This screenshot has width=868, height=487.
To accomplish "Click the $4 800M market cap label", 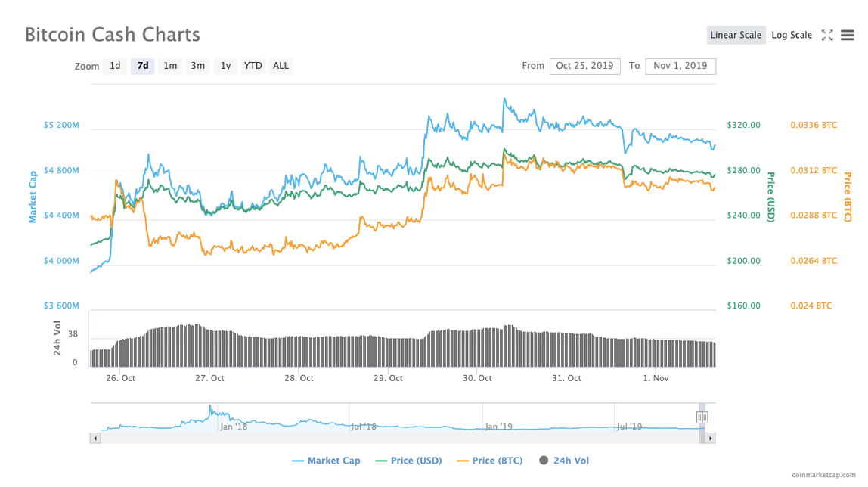I will [x=61, y=170].
